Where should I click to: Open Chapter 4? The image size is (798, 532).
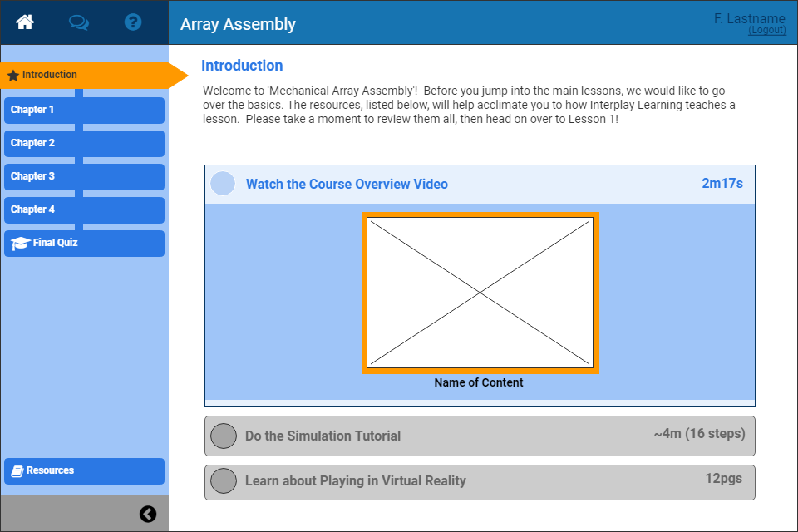click(84, 209)
